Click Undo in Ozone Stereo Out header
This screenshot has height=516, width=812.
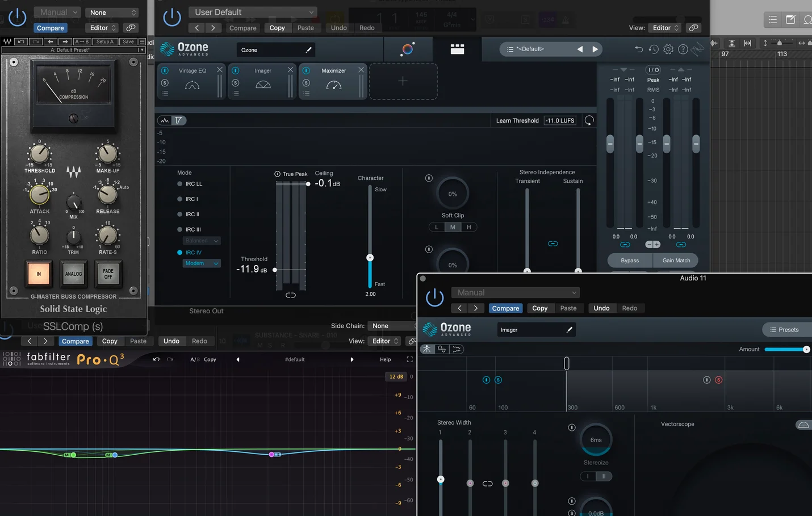coord(339,28)
